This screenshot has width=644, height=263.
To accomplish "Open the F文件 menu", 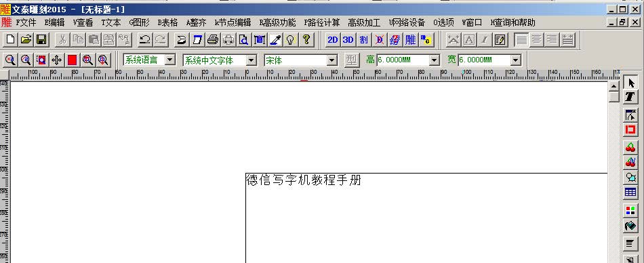I will click(26, 22).
